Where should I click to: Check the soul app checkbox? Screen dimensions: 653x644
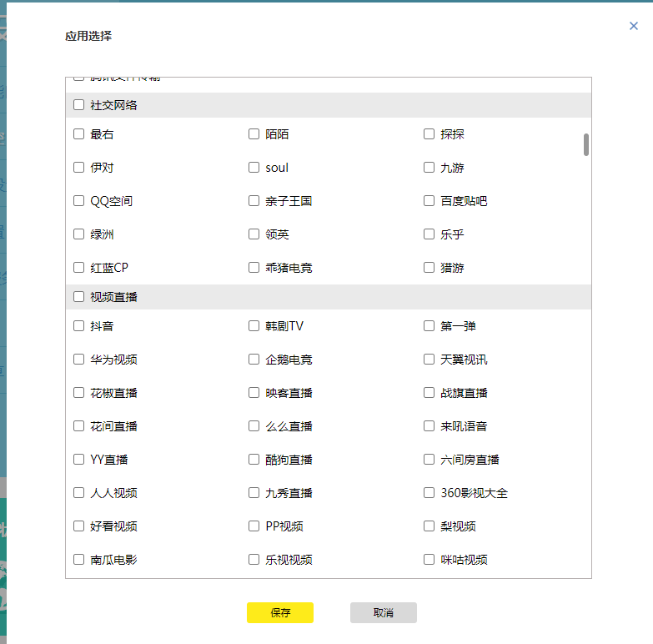254,167
